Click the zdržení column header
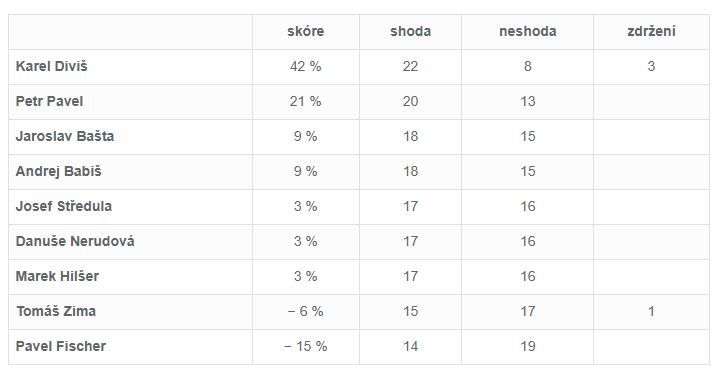Image resolution: width=721 pixels, height=378 pixels. tap(652, 32)
